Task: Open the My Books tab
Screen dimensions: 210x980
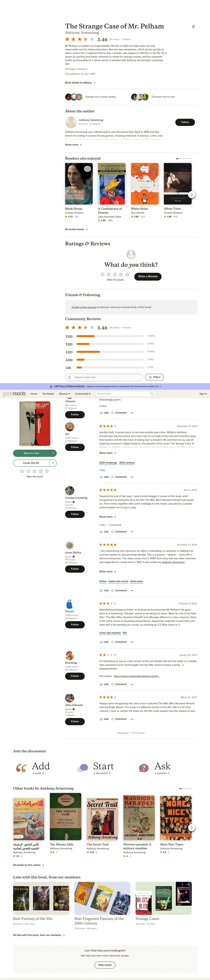Action: click(x=48, y=394)
